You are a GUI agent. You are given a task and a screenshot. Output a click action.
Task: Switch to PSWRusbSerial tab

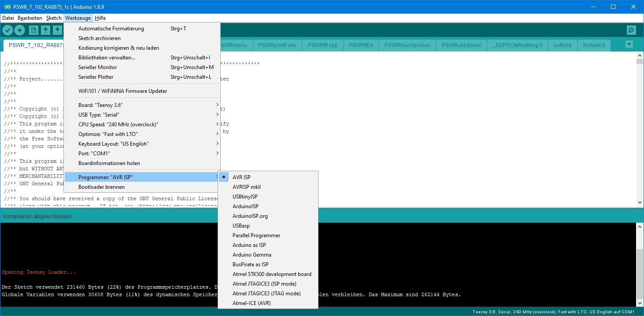click(461, 45)
